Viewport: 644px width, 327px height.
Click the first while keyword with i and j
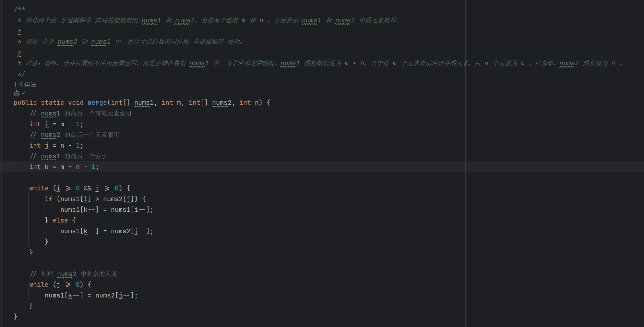click(39, 188)
